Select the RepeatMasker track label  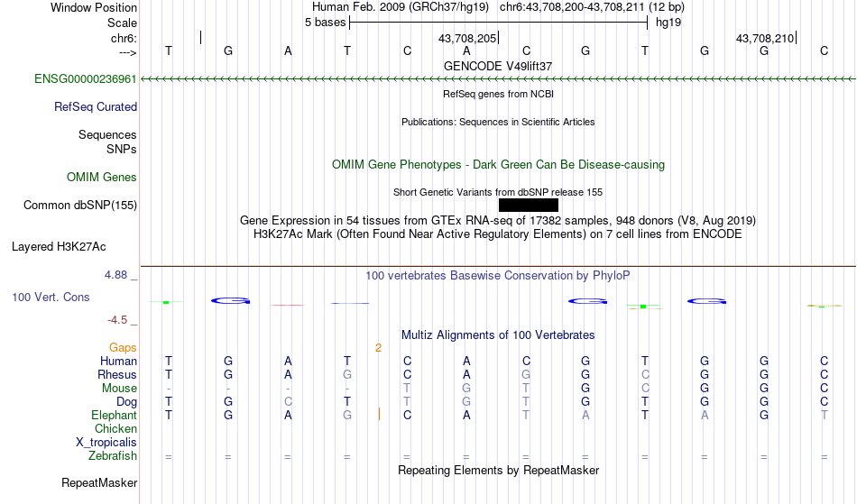coord(99,483)
